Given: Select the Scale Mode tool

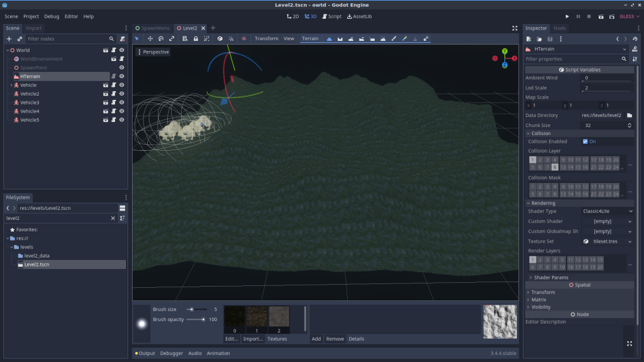Looking at the screenshot, I should pos(172,38).
